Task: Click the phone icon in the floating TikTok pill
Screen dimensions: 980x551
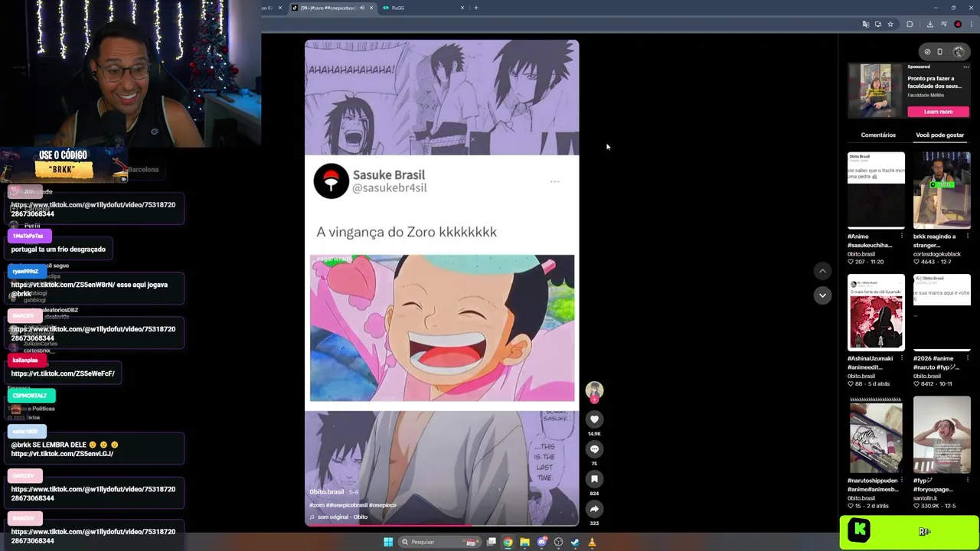Action: click(939, 52)
